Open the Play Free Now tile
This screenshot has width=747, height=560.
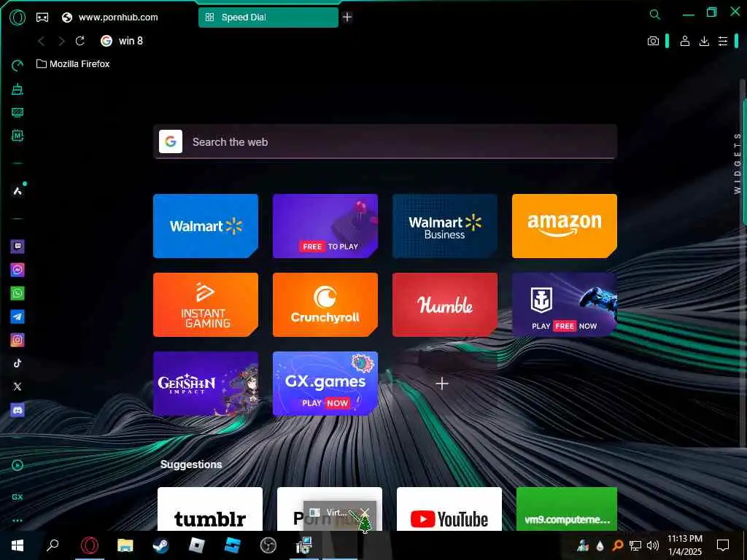coord(565,305)
